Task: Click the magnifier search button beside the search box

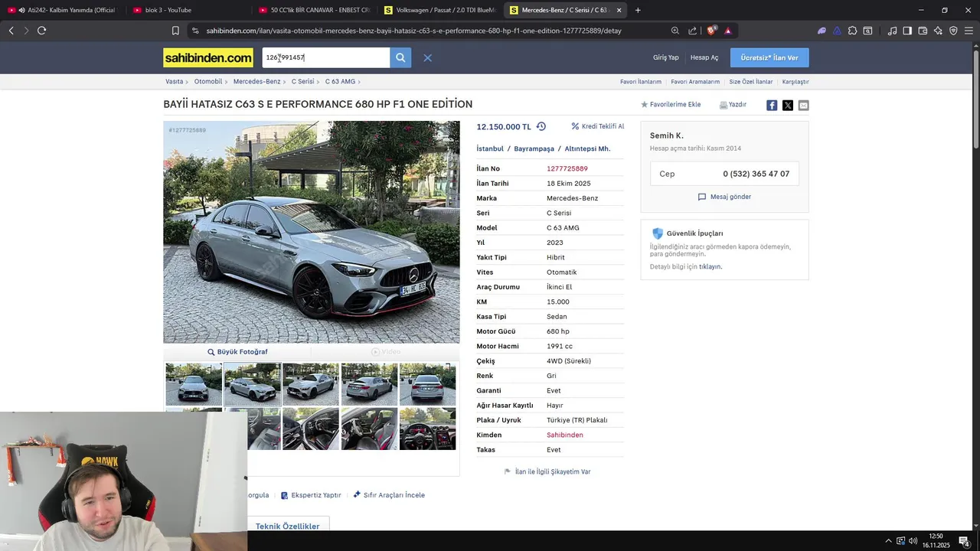Action: point(400,57)
